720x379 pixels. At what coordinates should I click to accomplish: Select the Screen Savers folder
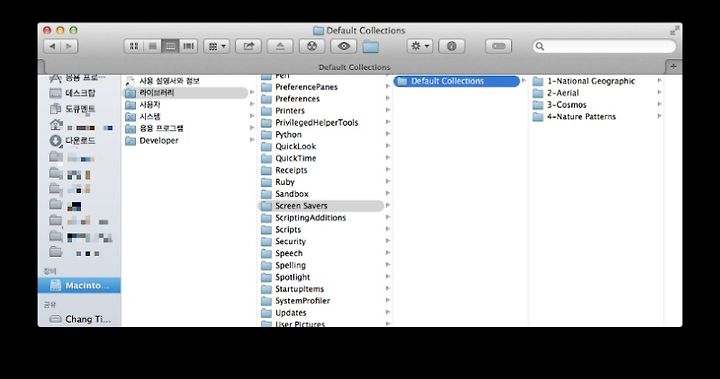321,206
